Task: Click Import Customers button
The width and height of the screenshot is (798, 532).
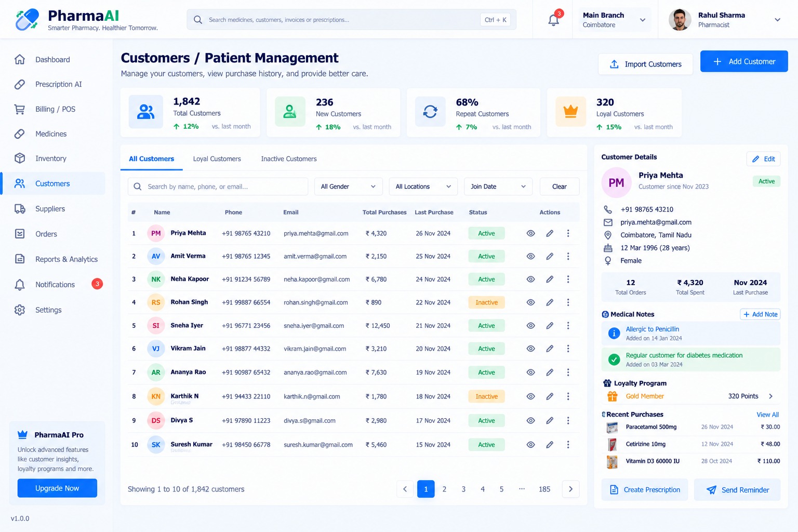Action: [x=645, y=64]
